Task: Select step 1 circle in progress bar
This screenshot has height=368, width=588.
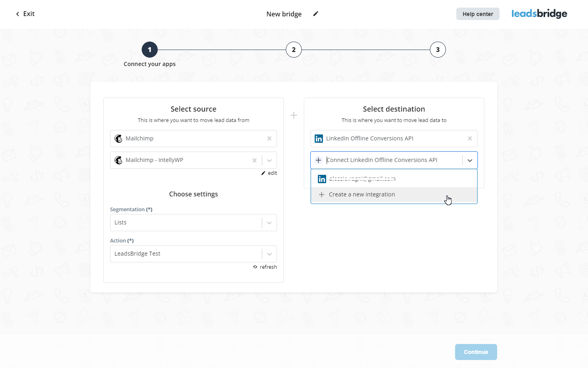Action: pos(150,50)
